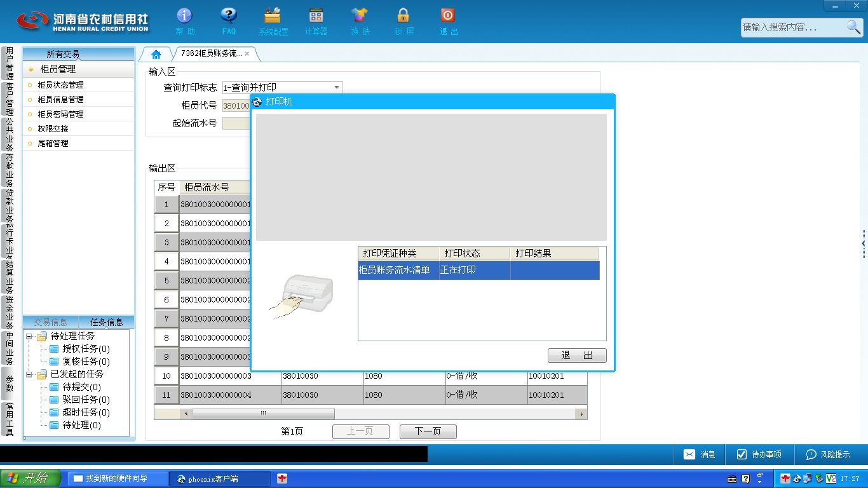Click the 退出 button in printer dialog

(x=577, y=355)
